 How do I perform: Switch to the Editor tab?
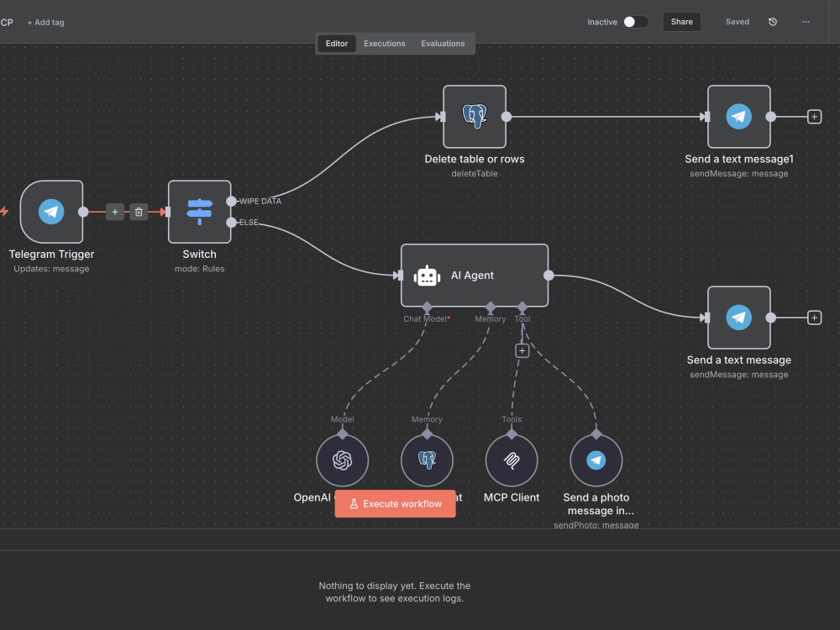(x=337, y=44)
